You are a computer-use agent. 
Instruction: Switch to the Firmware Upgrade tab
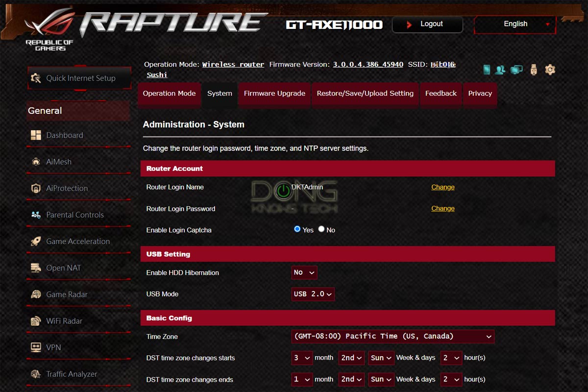tap(274, 93)
